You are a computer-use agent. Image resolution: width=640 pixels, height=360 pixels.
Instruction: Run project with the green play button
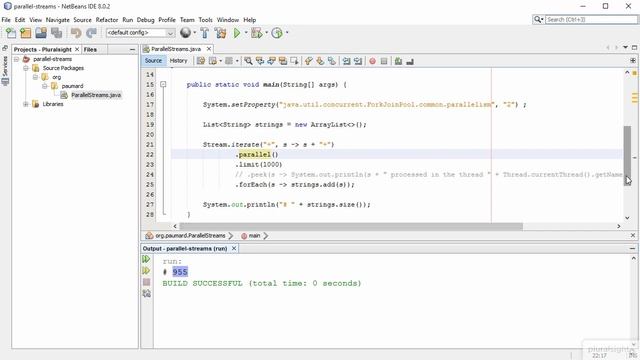(x=237, y=33)
